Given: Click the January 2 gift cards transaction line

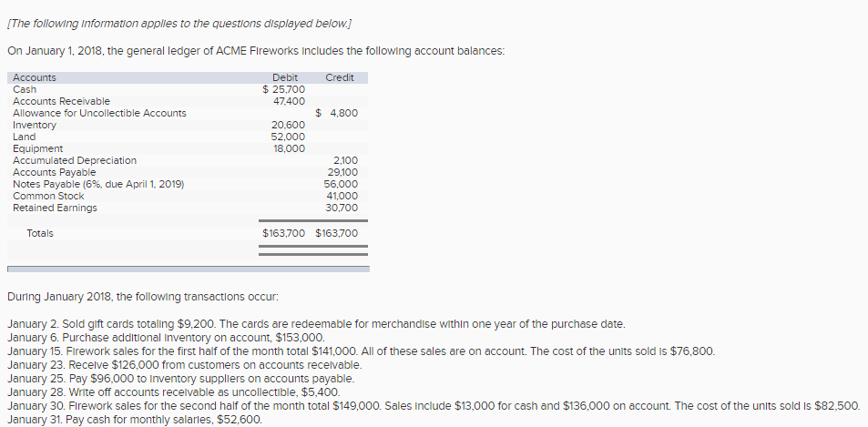Looking at the screenshot, I should (x=315, y=324).
